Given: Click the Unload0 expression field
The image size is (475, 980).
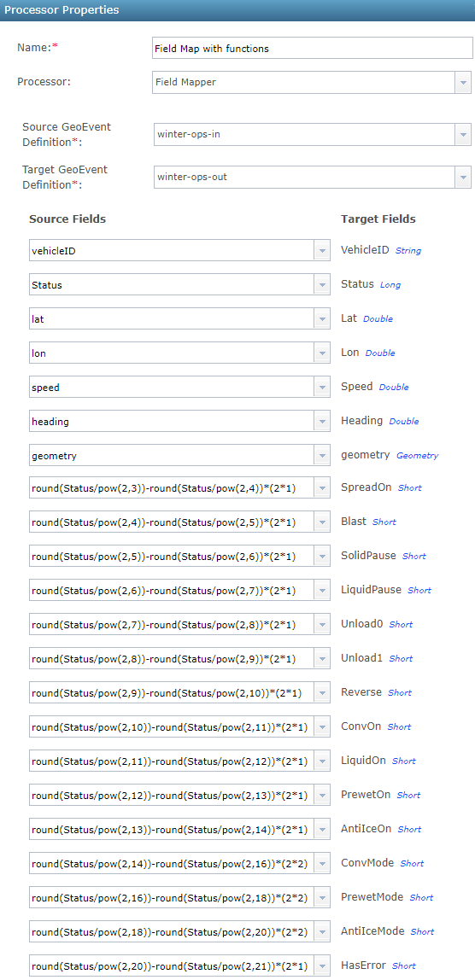Looking at the screenshot, I should point(172,624).
